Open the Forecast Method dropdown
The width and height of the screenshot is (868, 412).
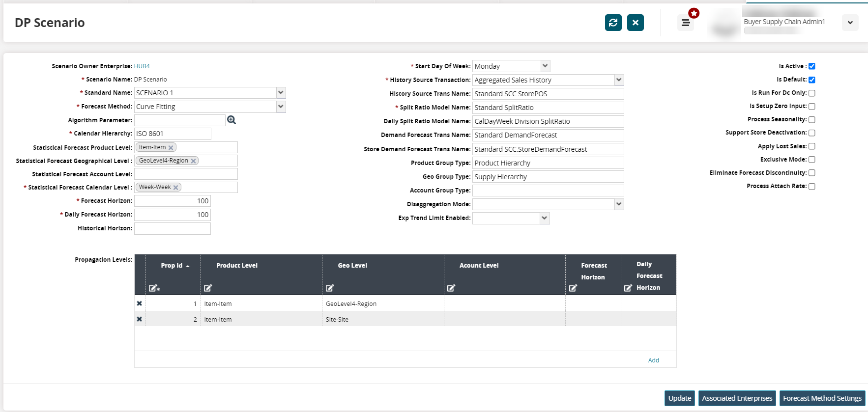point(281,107)
